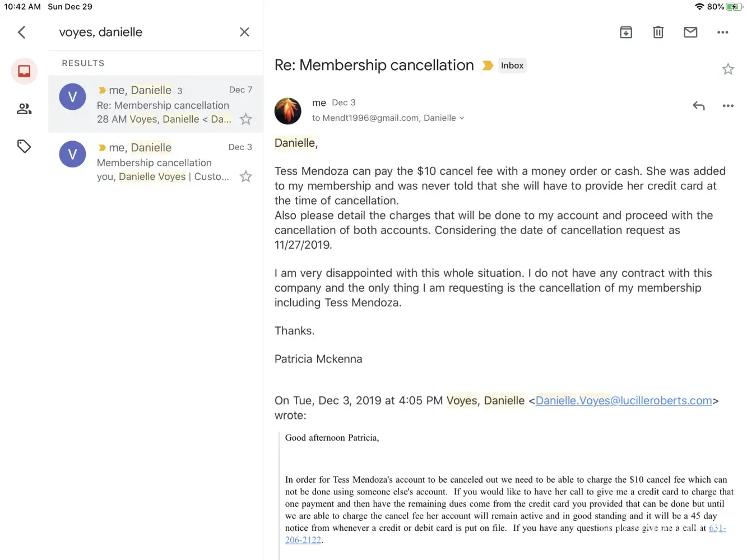This screenshot has width=747, height=560.
Task: Tap the 631-206-2122 phone number link
Action: tap(303, 540)
